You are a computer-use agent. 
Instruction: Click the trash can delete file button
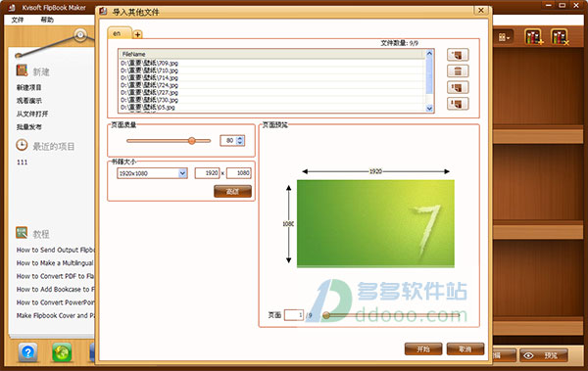(458, 71)
